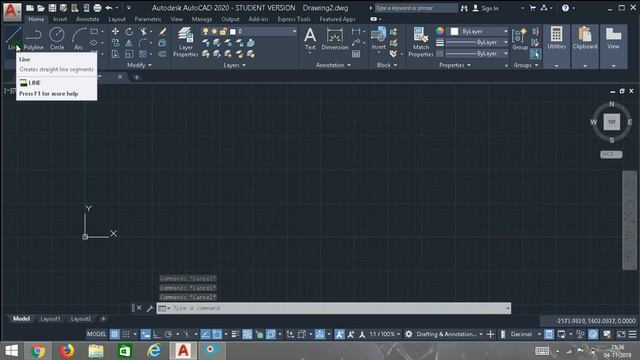This screenshot has width=640, height=360.
Task: Click TOP face of ViewCube
Action: (x=611, y=122)
